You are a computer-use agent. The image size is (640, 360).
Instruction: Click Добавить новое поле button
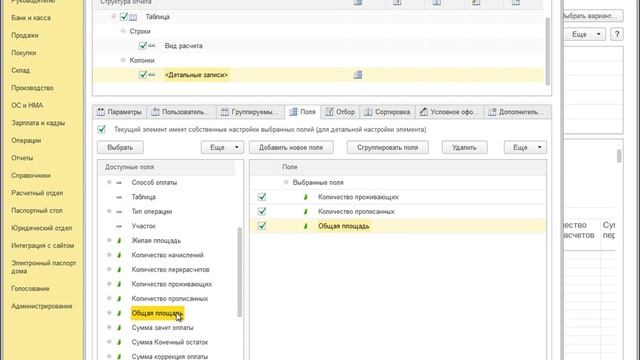291,147
